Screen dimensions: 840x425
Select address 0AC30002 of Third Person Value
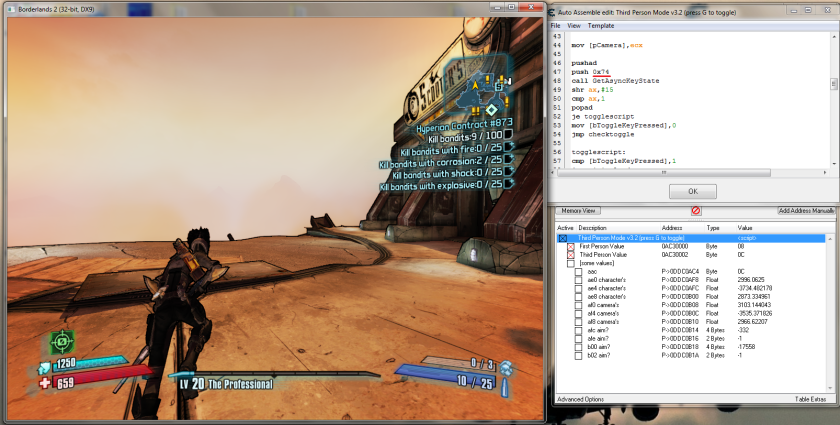click(674, 255)
